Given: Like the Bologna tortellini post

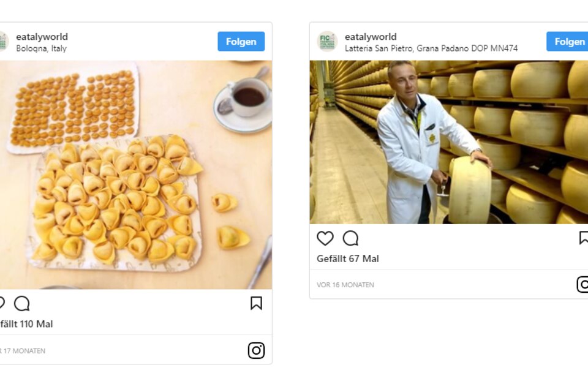Looking at the screenshot, I should (2, 303).
